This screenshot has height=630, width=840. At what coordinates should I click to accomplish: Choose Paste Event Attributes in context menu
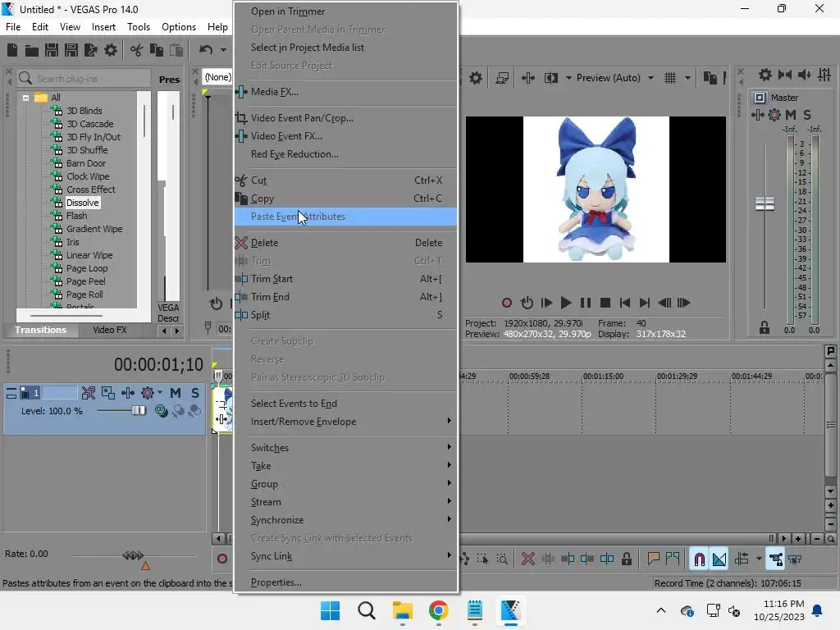click(345, 217)
